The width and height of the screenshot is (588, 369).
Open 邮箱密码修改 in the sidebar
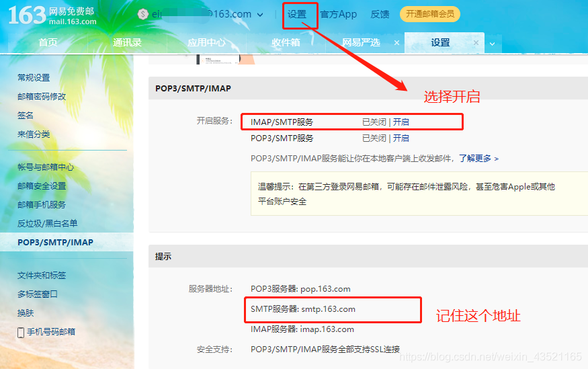pyautogui.click(x=42, y=96)
